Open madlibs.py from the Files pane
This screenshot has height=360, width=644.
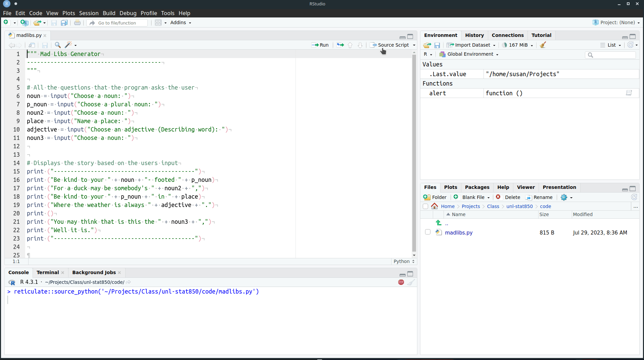tap(459, 232)
